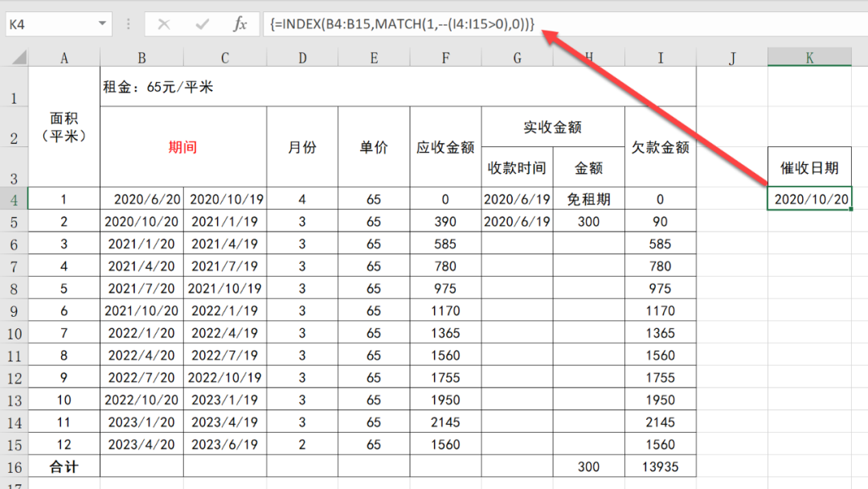Click the 催收日期 header cell

tap(809, 167)
